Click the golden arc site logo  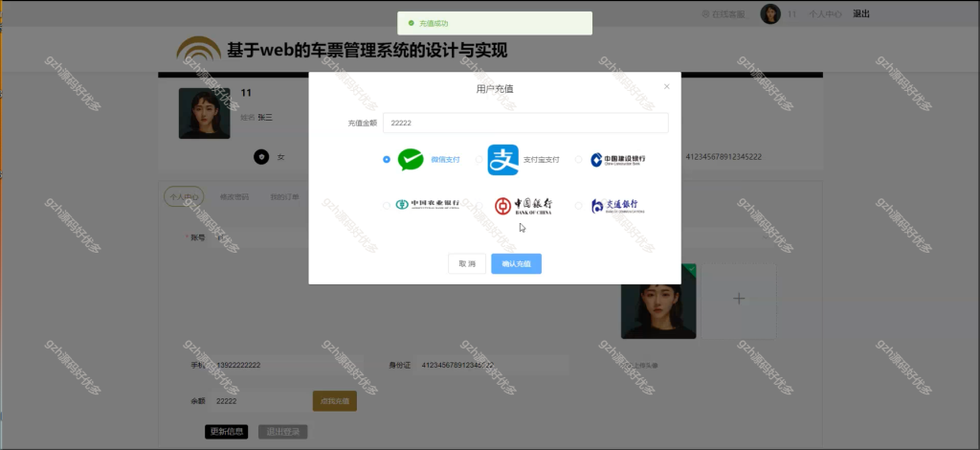coord(199,48)
